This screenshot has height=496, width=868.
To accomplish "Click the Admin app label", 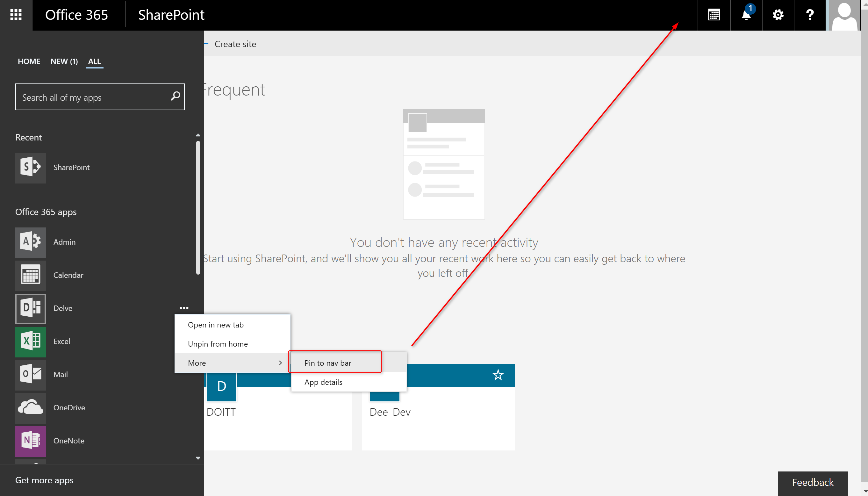I will 64,242.
